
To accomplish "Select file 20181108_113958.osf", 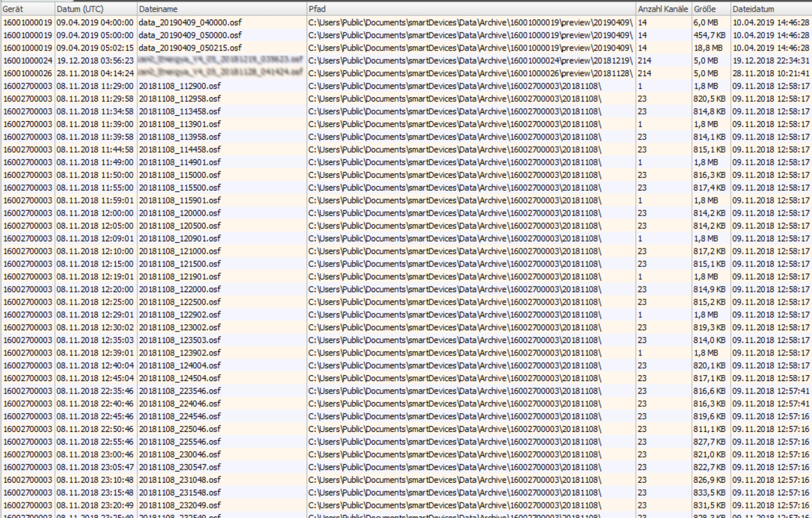I will point(180,137).
